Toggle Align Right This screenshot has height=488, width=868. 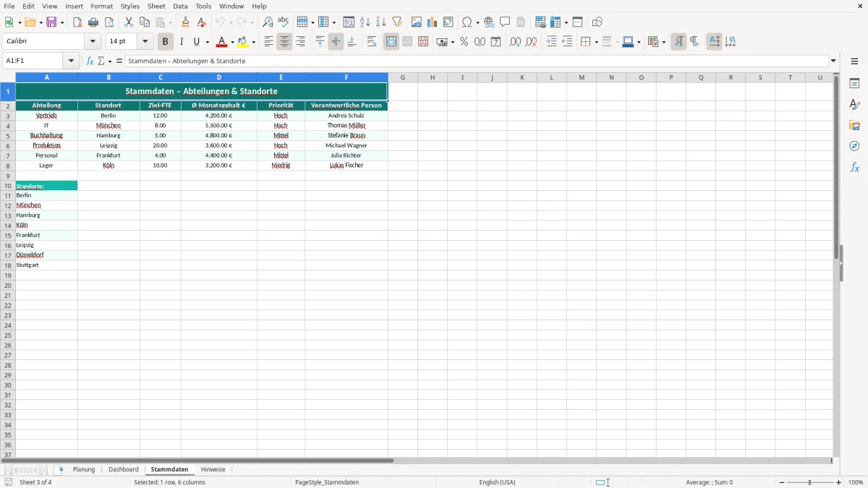pos(300,42)
